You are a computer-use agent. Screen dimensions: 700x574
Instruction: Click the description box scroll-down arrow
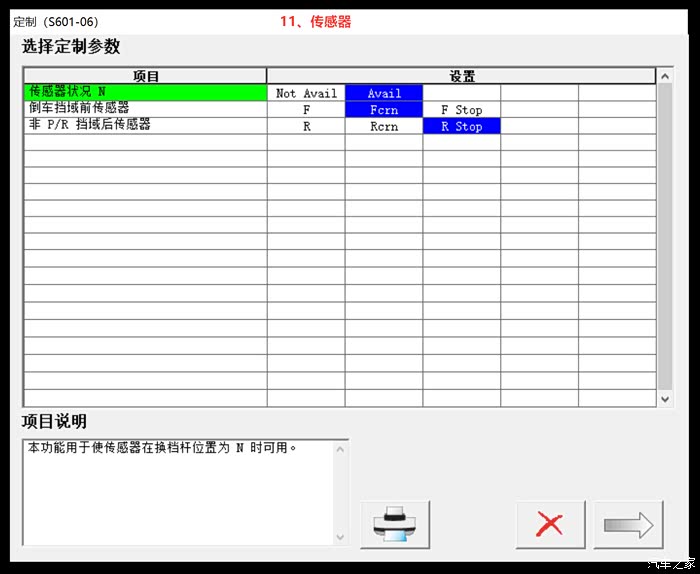click(x=341, y=537)
